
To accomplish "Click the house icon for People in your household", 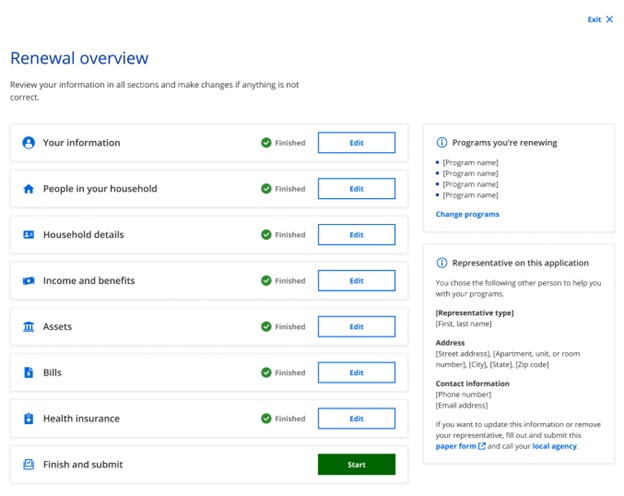I will point(28,189).
